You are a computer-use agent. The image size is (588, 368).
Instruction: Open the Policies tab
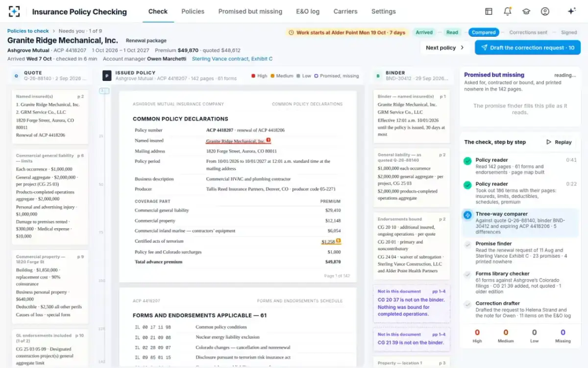tap(193, 11)
